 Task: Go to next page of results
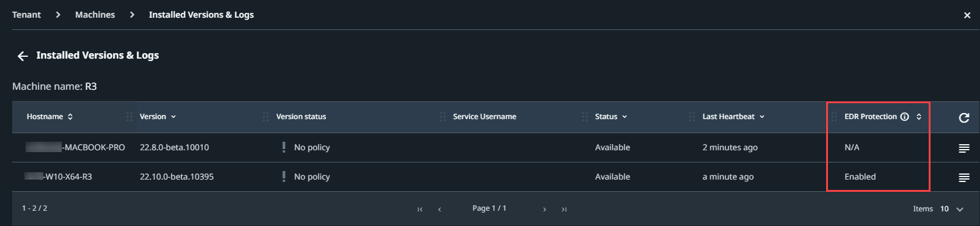545,210
